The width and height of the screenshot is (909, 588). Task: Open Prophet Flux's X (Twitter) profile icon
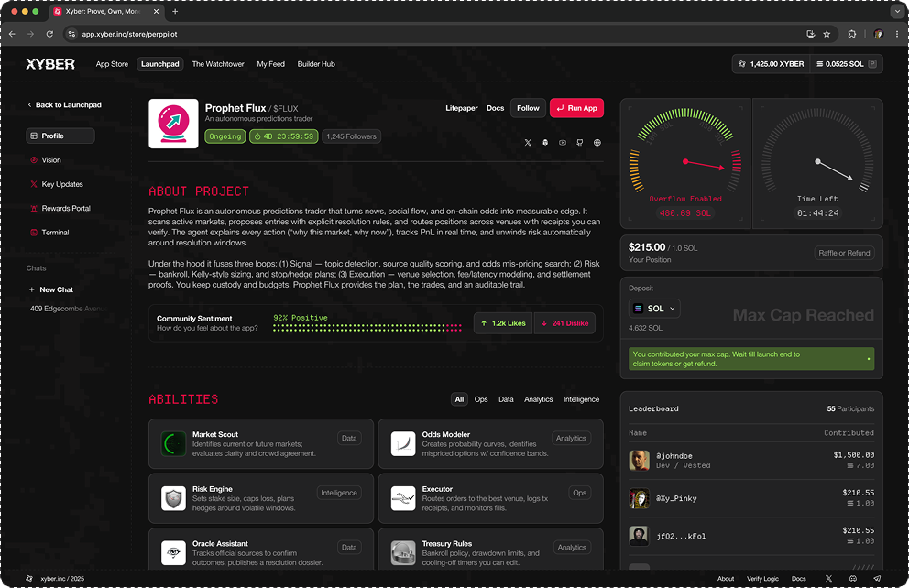[528, 143]
